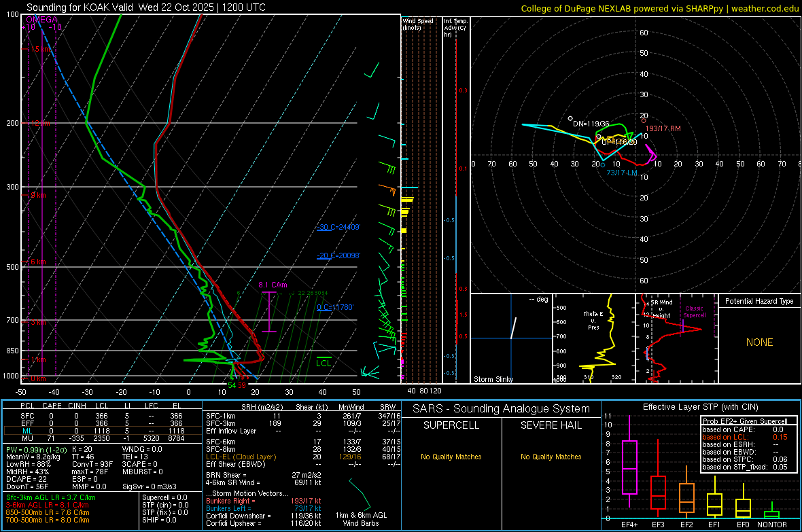Click the weather.cod.edu NEXLAB credit text
The height and width of the screenshot is (532, 802).
tap(659, 8)
